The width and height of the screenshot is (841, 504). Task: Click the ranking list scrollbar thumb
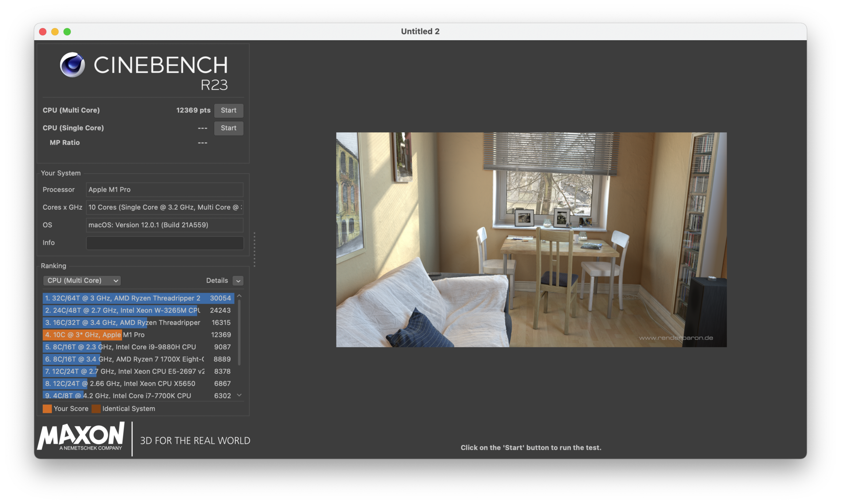(x=239, y=332)
